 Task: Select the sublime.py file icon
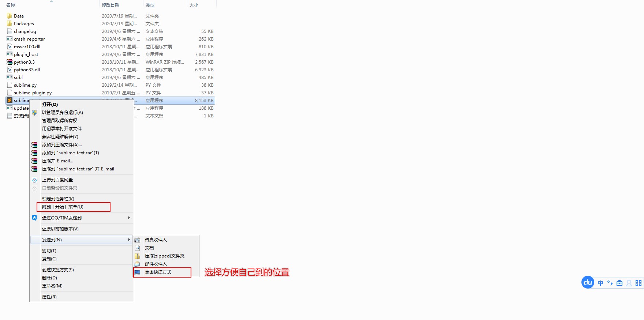(10, 85)
